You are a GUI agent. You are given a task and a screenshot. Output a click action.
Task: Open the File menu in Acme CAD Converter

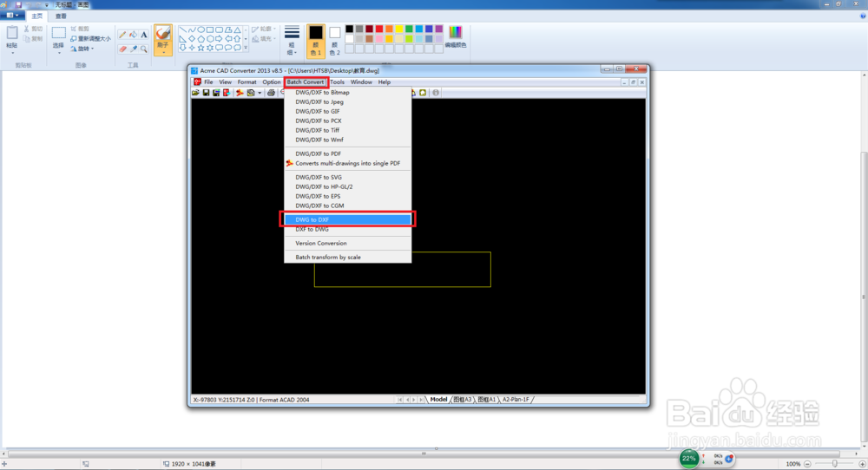(208, 82)
